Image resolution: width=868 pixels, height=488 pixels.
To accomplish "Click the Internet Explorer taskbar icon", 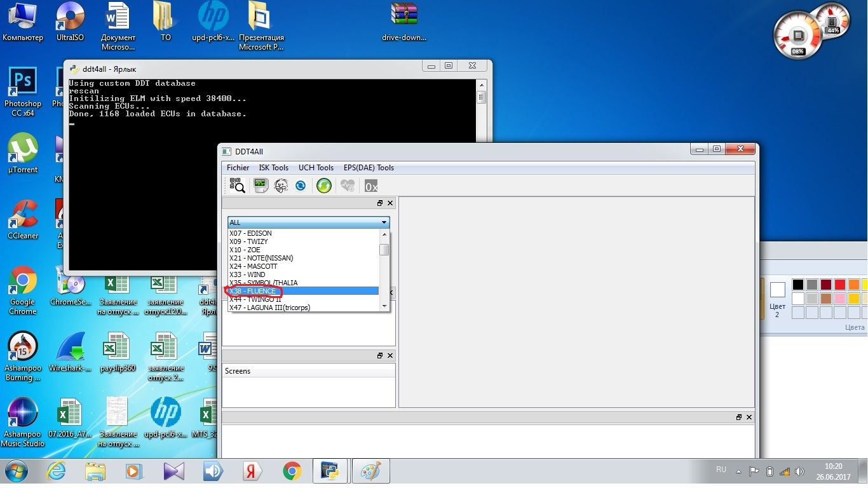I will point(57,471).
